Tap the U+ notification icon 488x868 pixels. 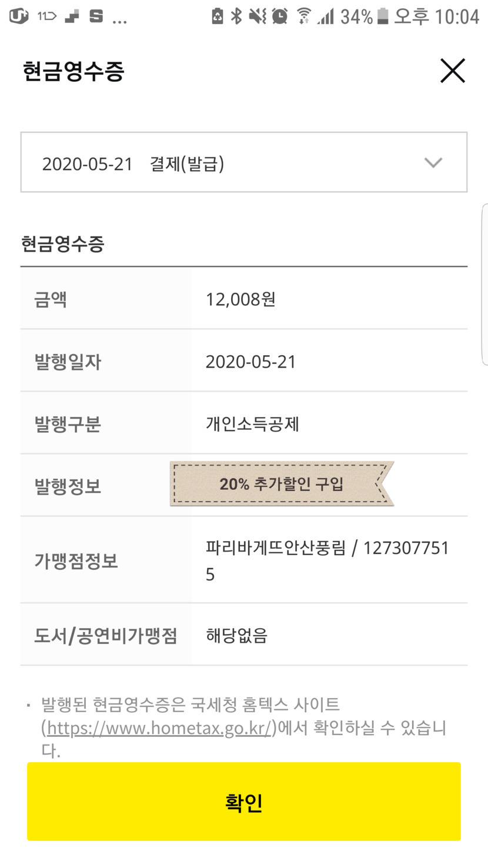[19, 16]
